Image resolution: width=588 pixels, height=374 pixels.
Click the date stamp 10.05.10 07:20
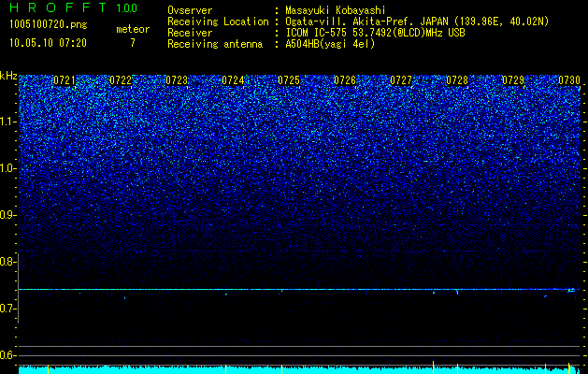[x=48, y=43]
